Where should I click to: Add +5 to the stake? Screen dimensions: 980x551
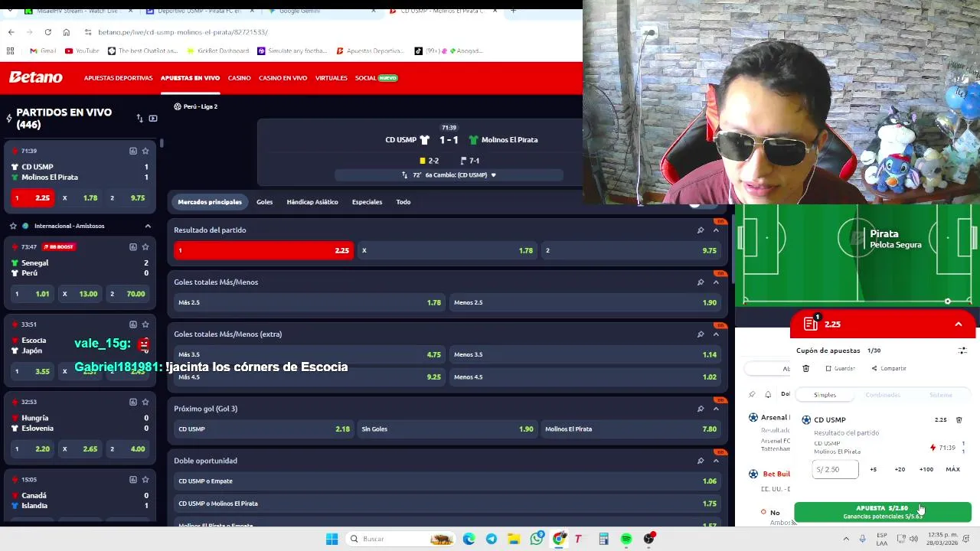coord(873,469)
